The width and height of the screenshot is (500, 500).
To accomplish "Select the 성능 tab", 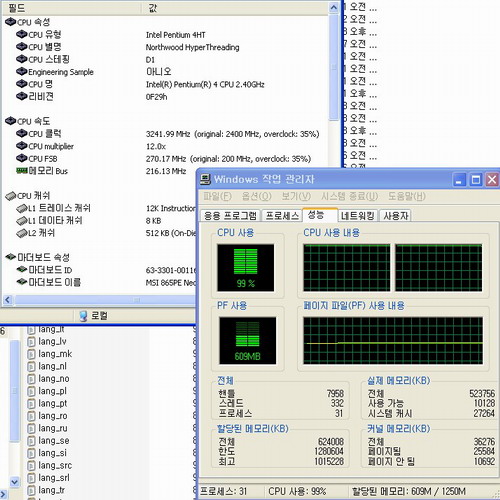I will (320, 215).
